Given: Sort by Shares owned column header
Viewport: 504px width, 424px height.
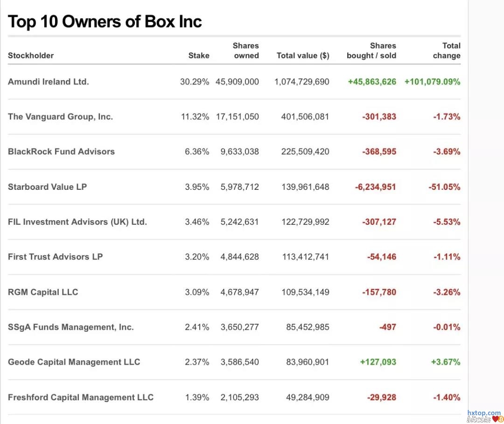Looking at the screenshot, I should (246, 51).
